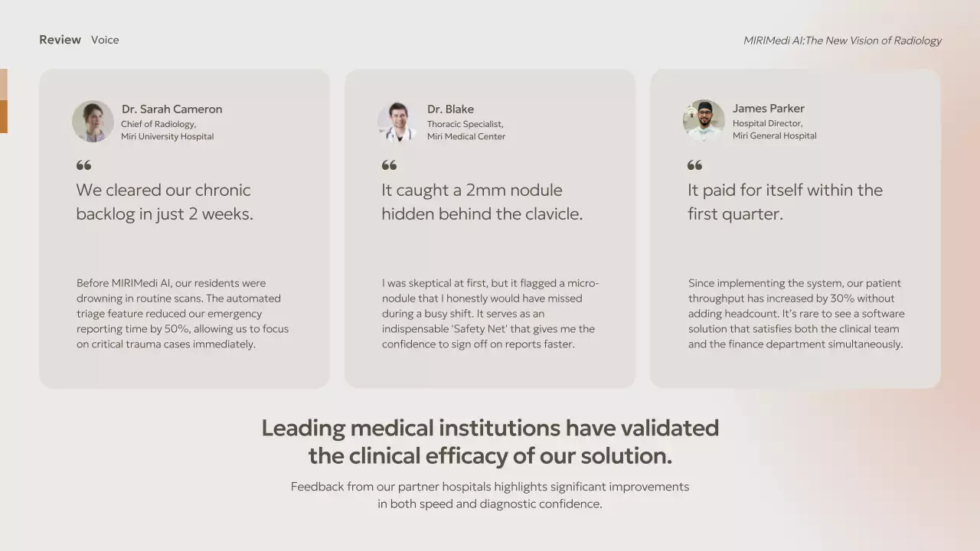Click the quote mark icon in Sarah Cameron's card

click(83, 165)
